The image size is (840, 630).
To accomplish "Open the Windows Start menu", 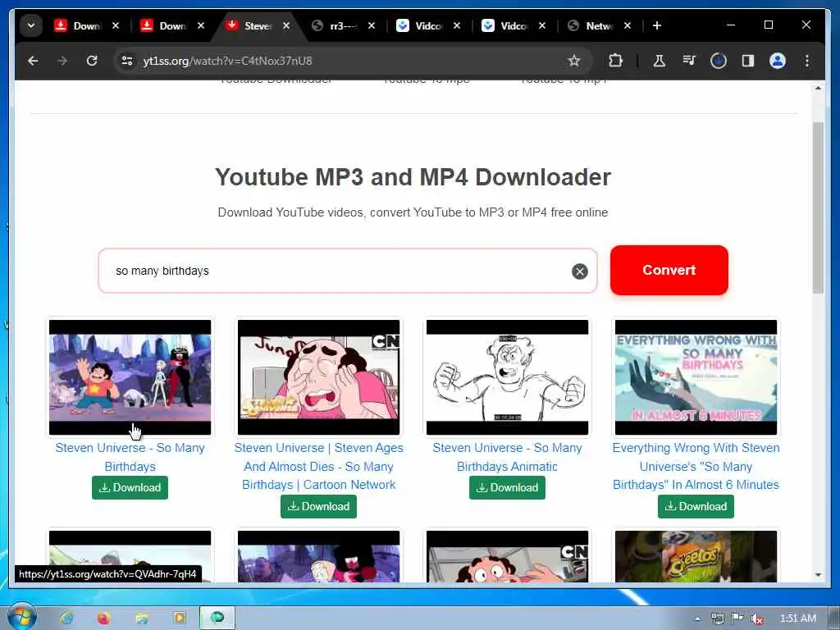I will pyautogui.click(x=22, y=618).
